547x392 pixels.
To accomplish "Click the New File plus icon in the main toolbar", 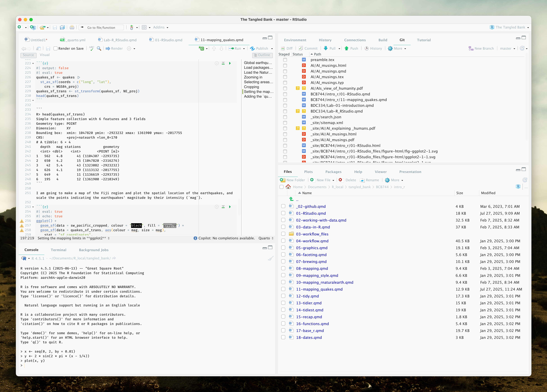I will coord(19,27).
